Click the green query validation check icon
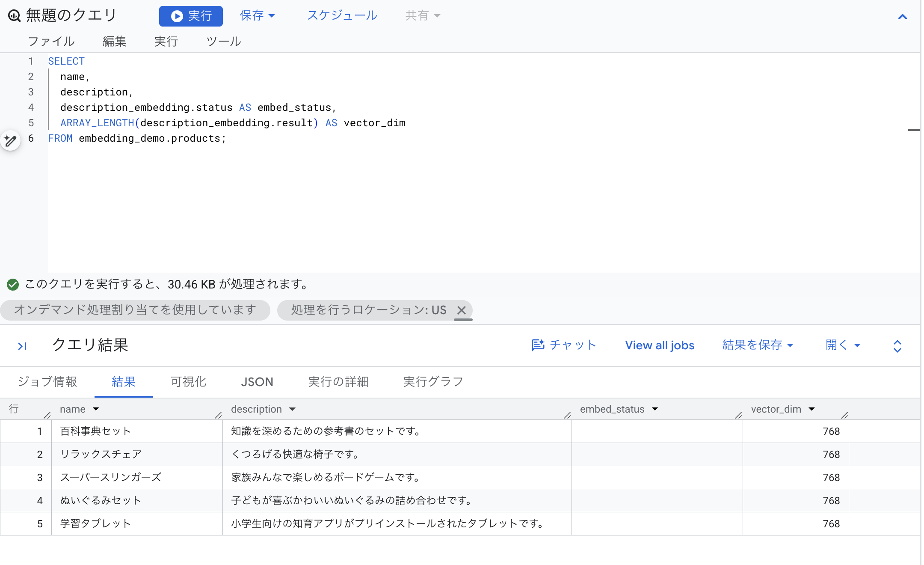 [x=13, y=284]
